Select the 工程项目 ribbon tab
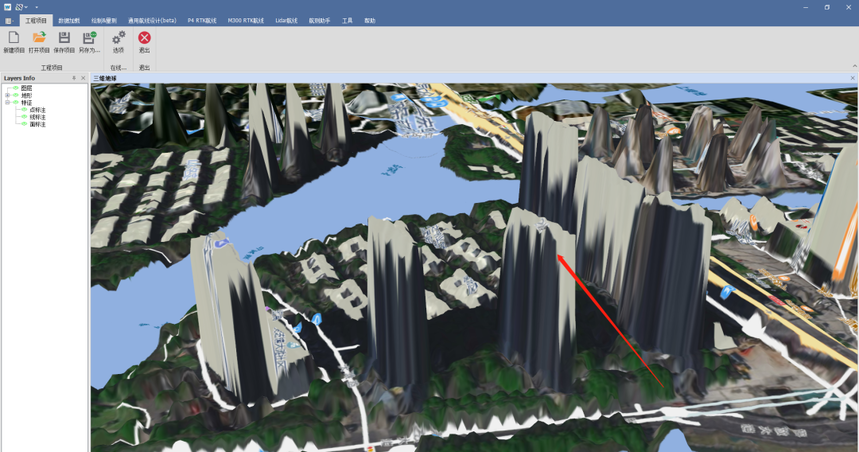This screenshot has width=859, height=452. click(36, 21)
